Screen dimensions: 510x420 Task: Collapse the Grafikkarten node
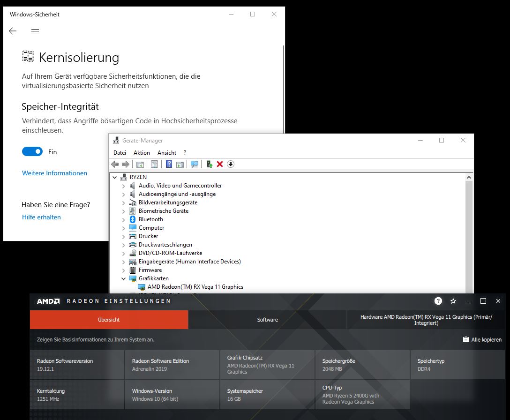click(x=124, y=278)
